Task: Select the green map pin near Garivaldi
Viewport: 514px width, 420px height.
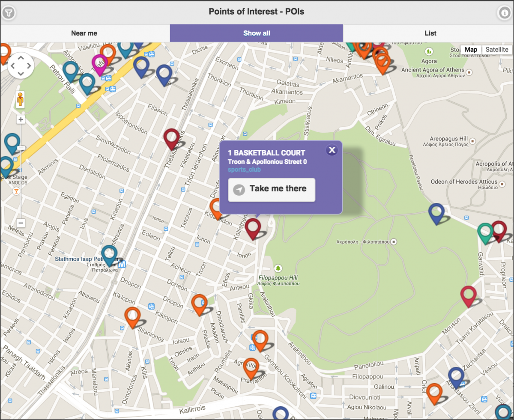Action: point(485,233)
